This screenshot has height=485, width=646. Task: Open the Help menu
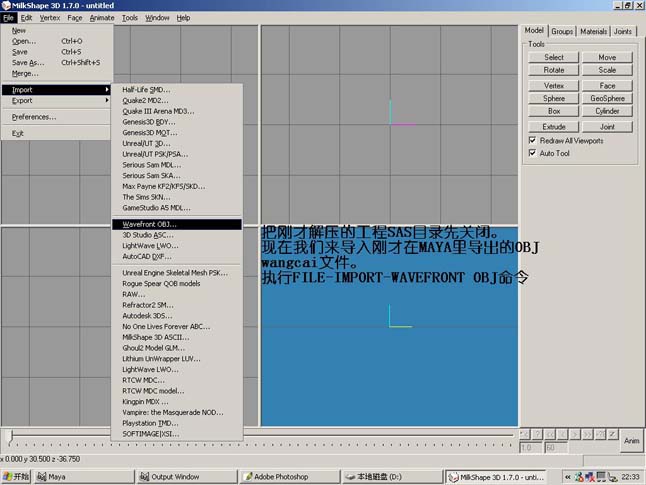[x=183, y=18]
